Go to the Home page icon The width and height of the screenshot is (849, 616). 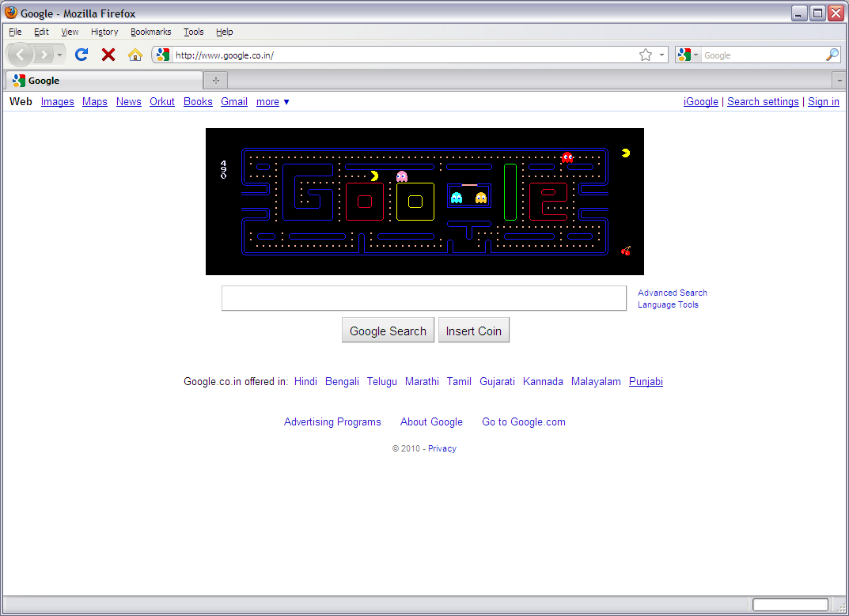[x=135, y=55]
